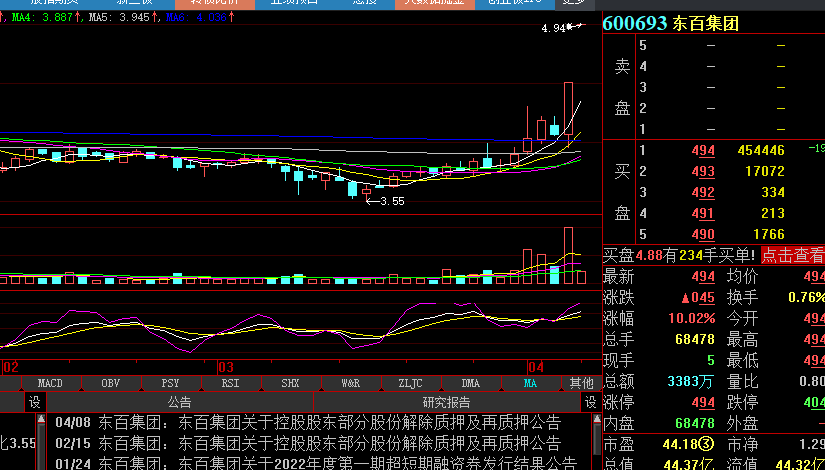Open the 02/15 东百集团 pledge announcement

308,444
